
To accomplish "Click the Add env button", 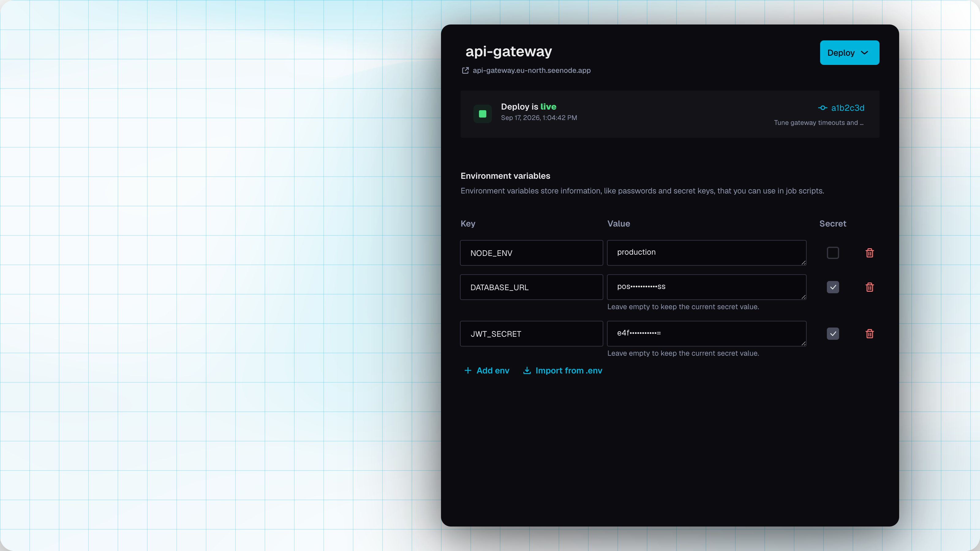I will [487, 370].
